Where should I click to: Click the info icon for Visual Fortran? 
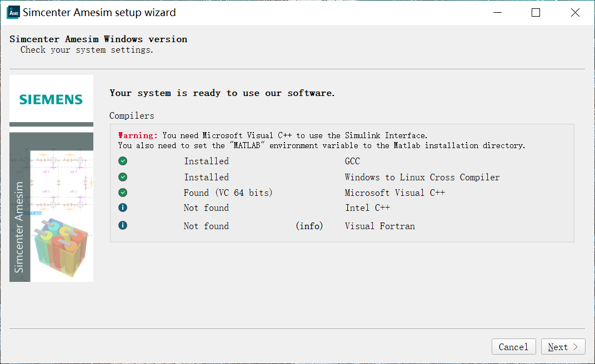click(x=123, y=226)
